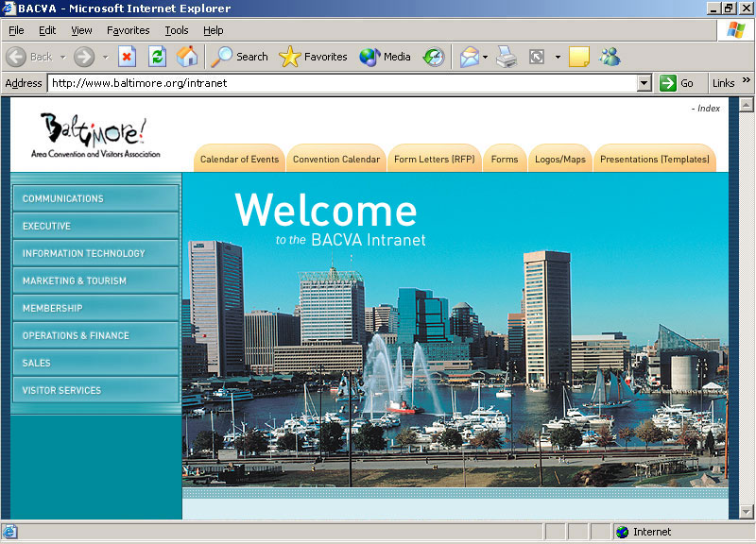
Task: Click the yellow Notes icon in toolbar
Action: click(578, 57)
